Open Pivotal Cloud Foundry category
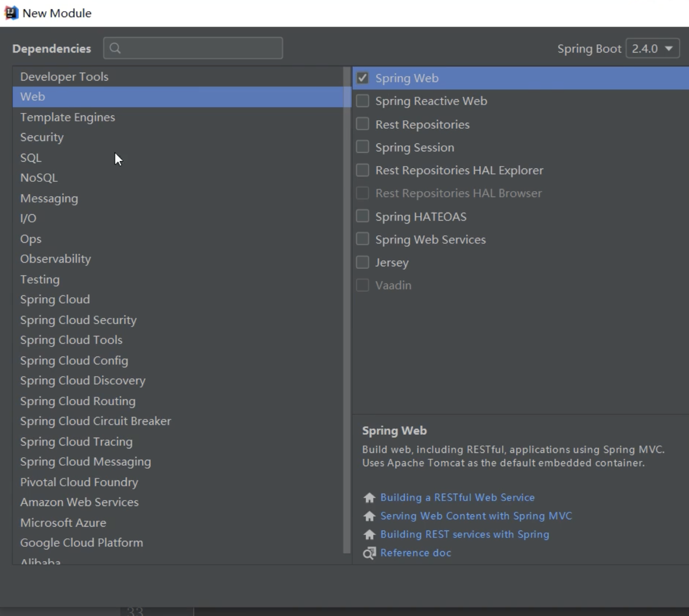 pyautogui.click(x=179, y=482)
